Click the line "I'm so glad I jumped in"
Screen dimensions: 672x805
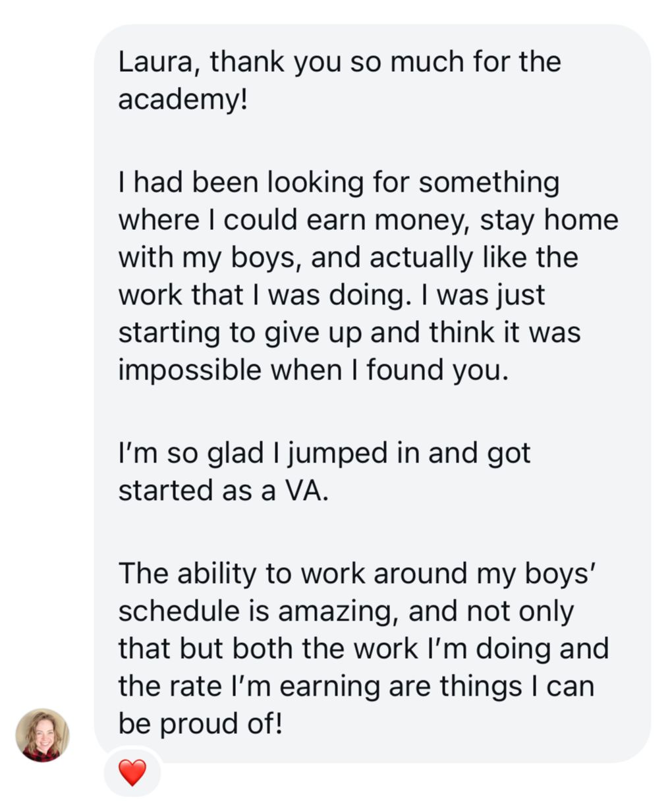[324, 453]
